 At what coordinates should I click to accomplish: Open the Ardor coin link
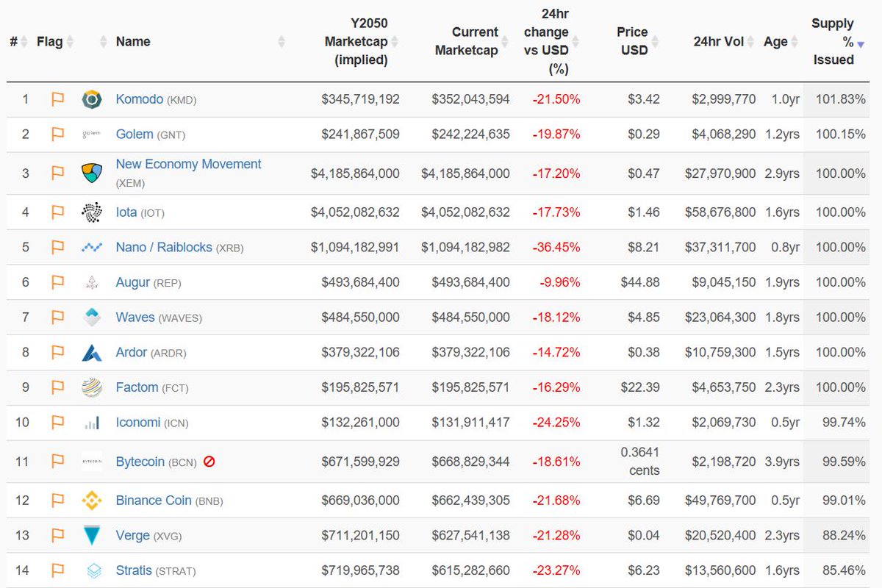click(x=132, y=353)
